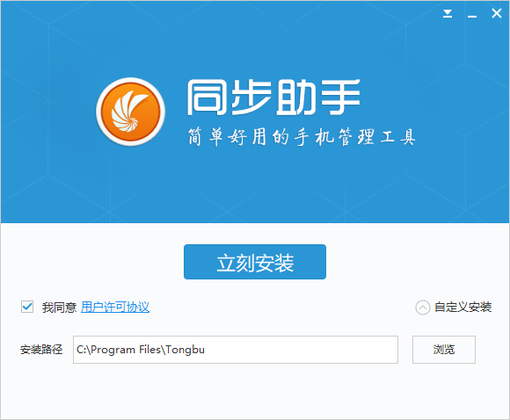
Task: Click the download-arrow icon in the title bar
Action: click(448, 13)
